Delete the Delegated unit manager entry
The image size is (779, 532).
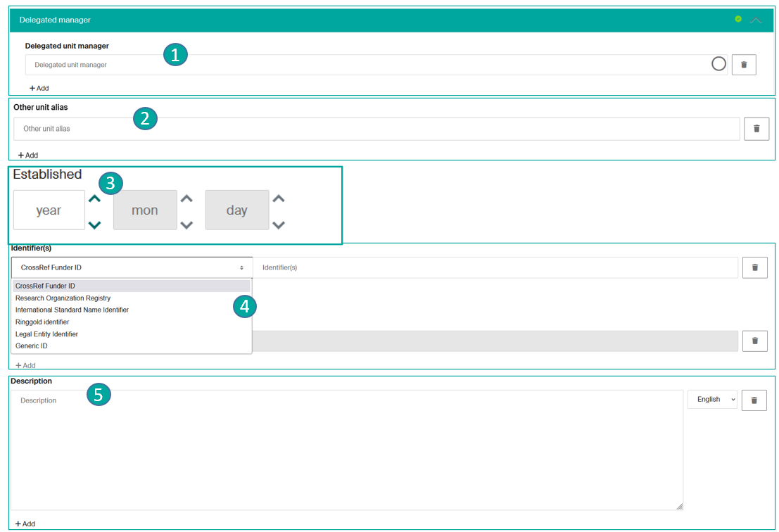click(x=744, y=65)
